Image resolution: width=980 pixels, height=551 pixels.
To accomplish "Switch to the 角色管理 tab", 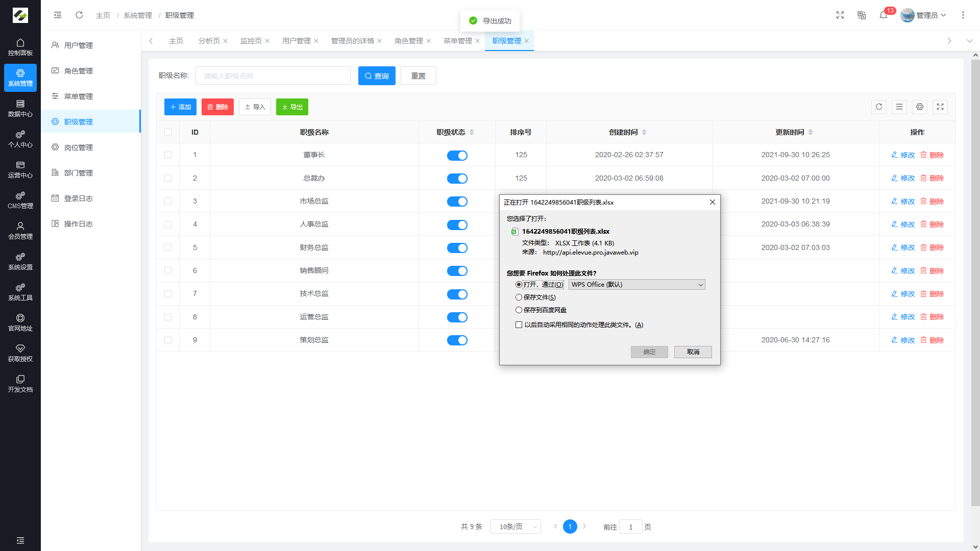I will click(408, 41).
